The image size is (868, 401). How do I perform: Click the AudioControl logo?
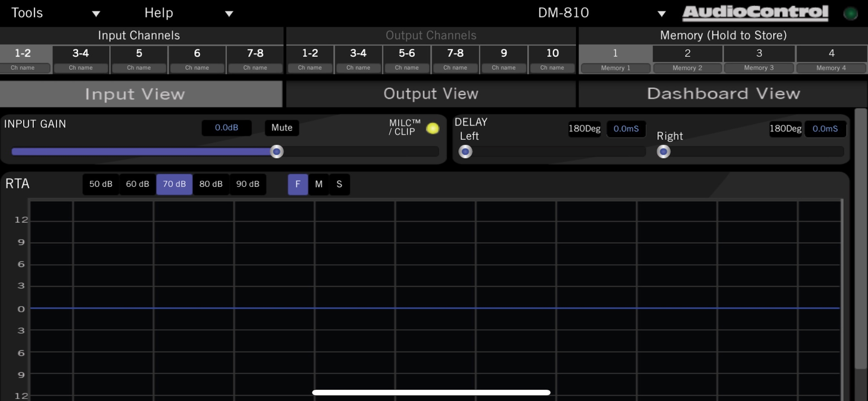click(755, 13)
